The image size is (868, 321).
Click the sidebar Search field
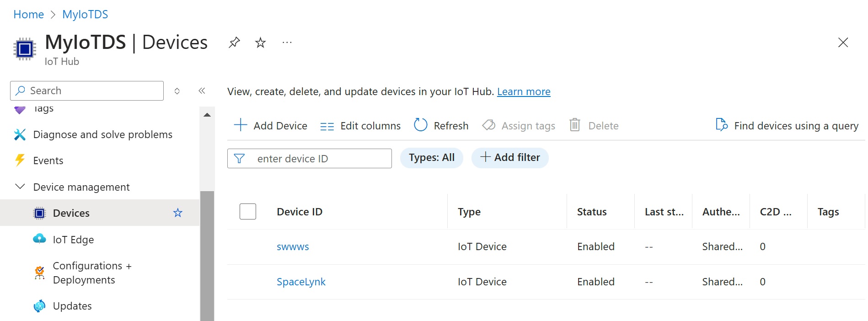[87, 91]
